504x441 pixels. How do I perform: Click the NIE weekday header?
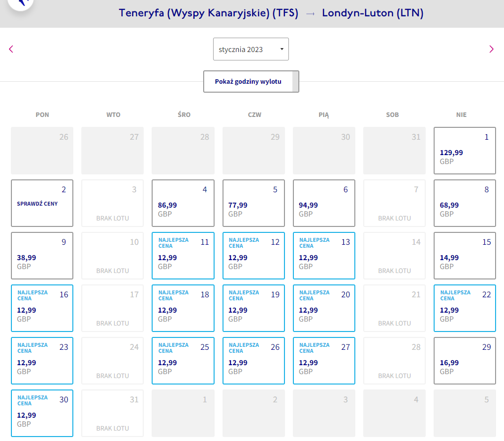click(x=461, y=115)
